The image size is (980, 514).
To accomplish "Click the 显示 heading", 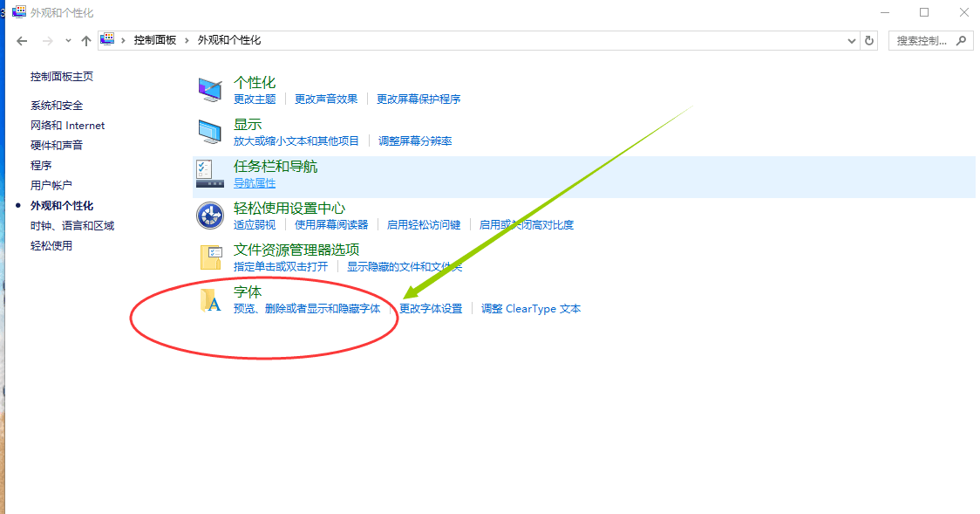I will click(x=248, y=125).
